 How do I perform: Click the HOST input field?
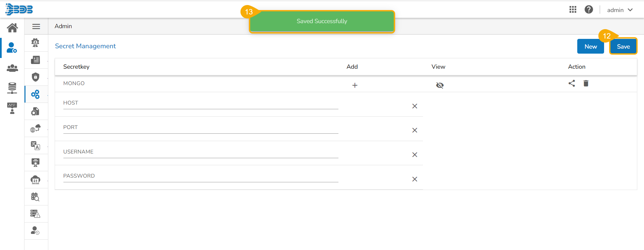(x=201, y=103)
